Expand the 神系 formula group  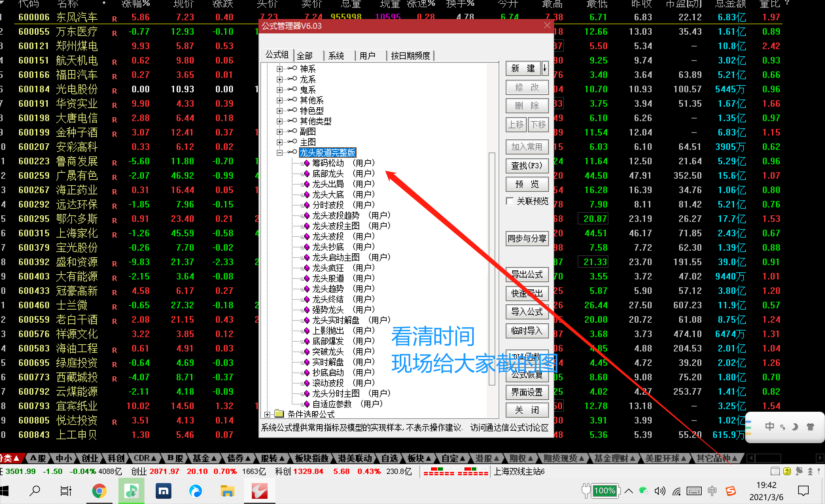280,69
